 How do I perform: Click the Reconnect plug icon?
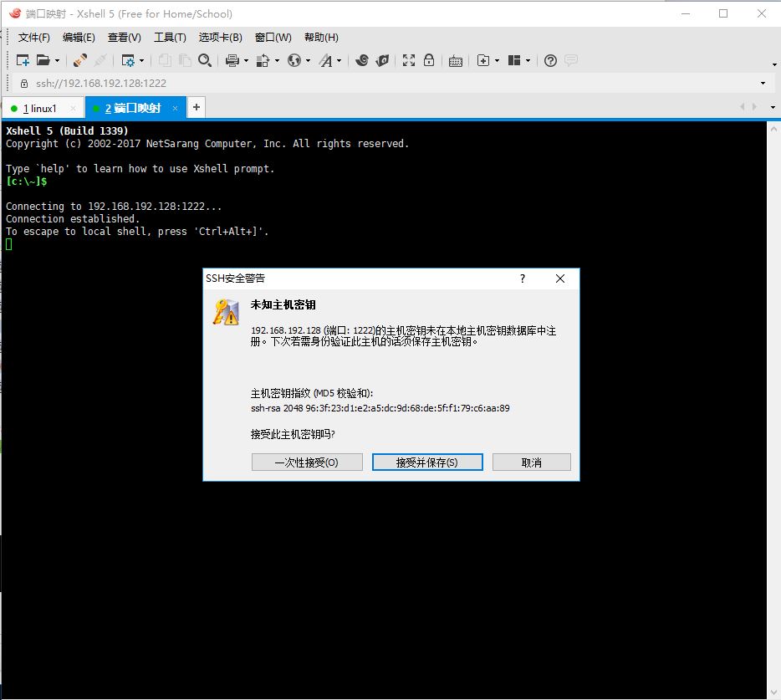pos(79,60)
